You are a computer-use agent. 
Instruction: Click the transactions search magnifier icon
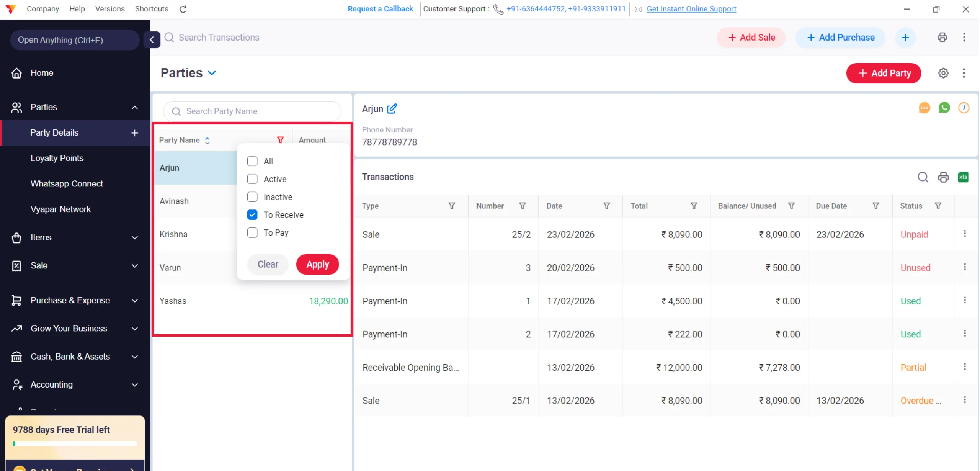click(x=923, y=177)
